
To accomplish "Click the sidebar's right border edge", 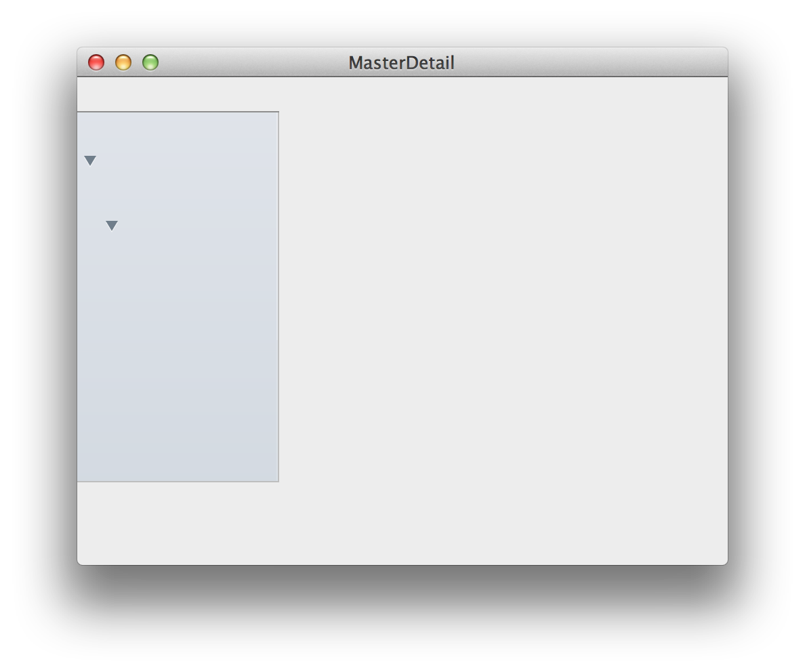I will (278, 297).
